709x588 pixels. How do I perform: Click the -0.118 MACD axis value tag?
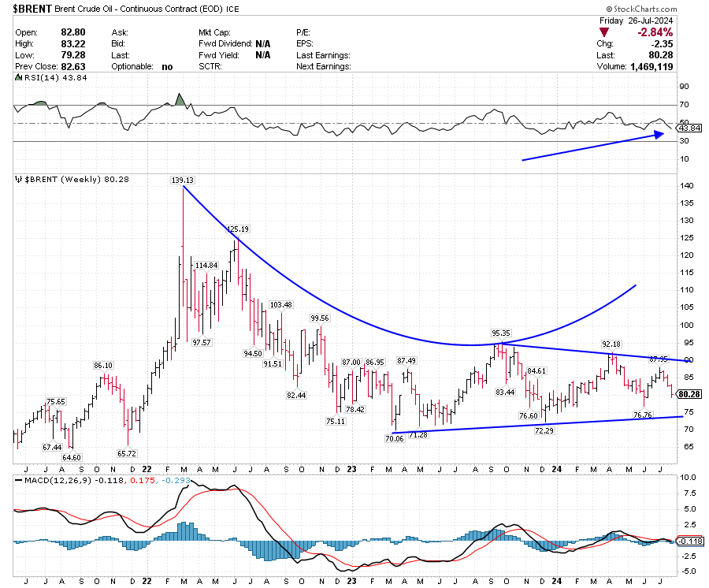(690, 541)
